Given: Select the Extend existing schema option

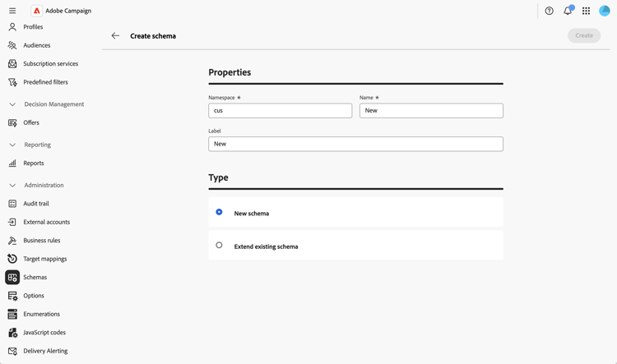Looking at the screenshot, I should point(219,245).
